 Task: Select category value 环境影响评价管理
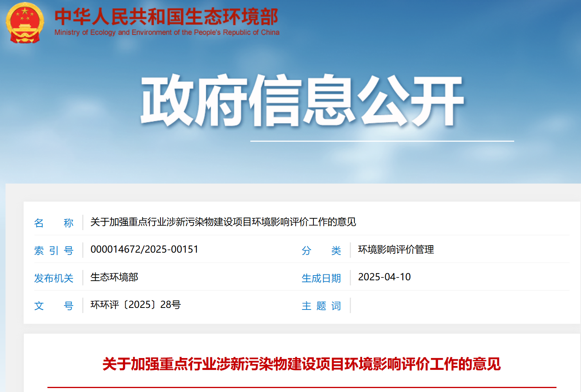pyautogui.click(x=396, y=249)
